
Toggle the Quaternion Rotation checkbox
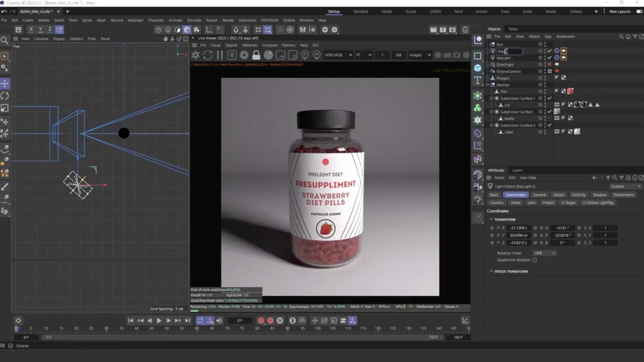[535, 260]
